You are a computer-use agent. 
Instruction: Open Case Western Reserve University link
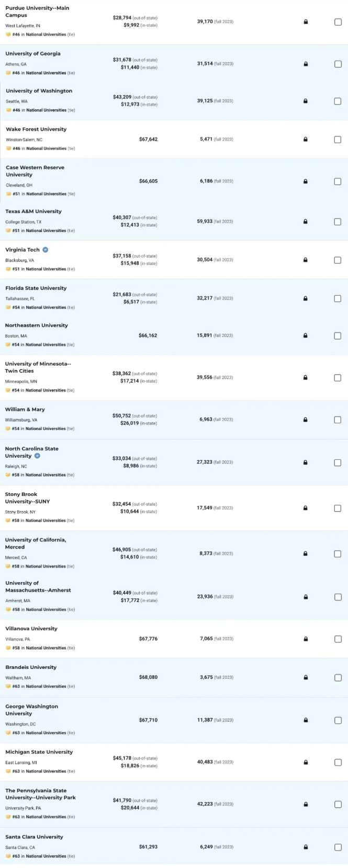(35, 171)
